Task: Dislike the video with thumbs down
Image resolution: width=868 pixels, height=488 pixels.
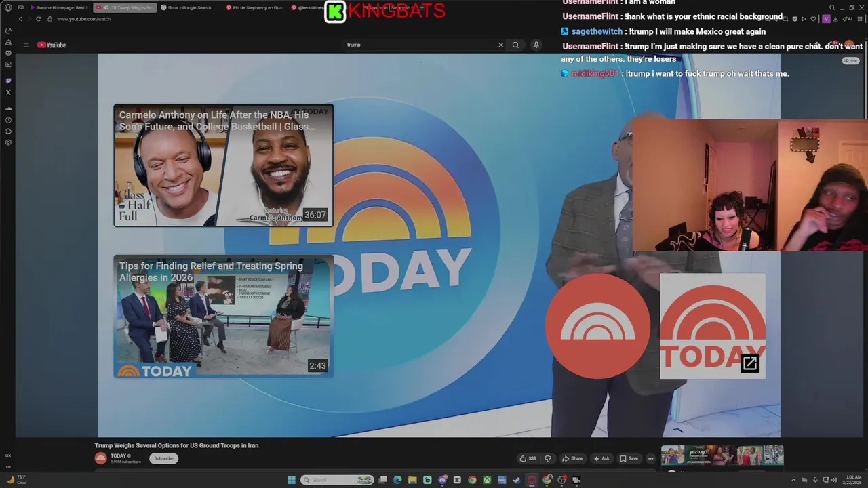Action: [548, 458]
